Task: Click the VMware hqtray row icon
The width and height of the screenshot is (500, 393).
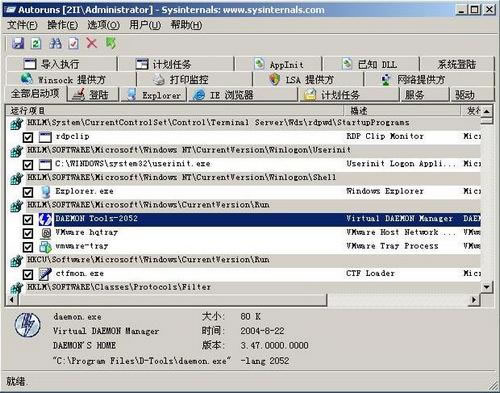Action: click(46, 233)
